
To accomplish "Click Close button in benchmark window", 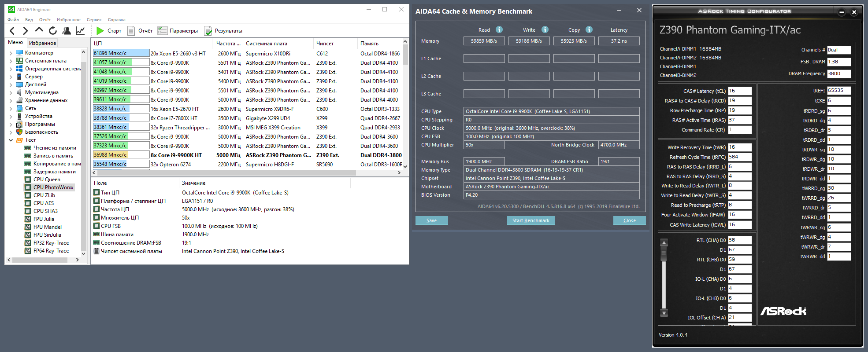I will click(630, 220).
